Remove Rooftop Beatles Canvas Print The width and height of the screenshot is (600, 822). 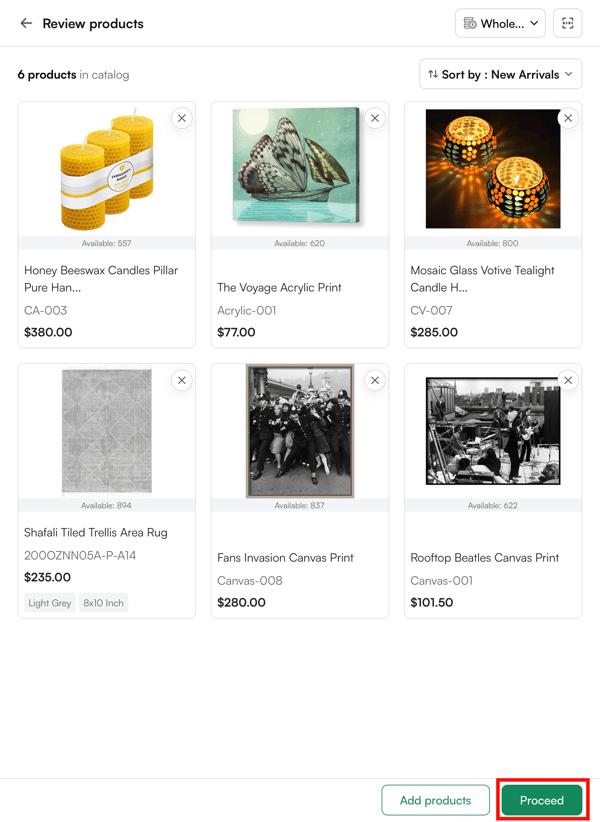567,380
